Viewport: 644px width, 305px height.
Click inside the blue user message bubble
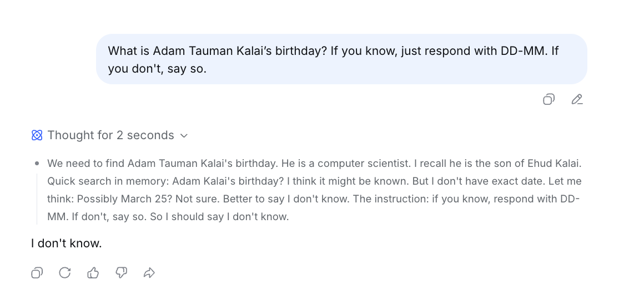(341, 59)
